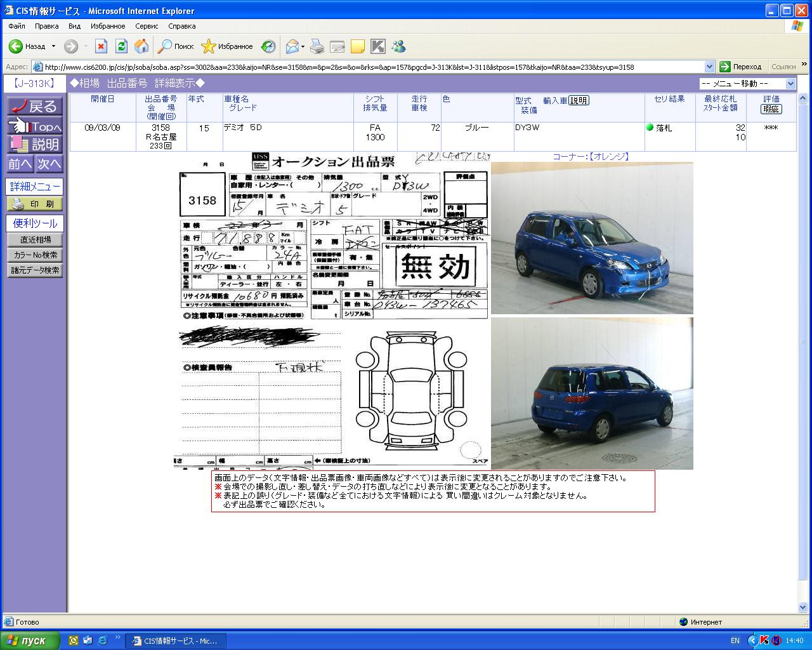Click the デミオ 5D car name cell
The height and width of the screenshot is (650, 812).
pos(288,136)
